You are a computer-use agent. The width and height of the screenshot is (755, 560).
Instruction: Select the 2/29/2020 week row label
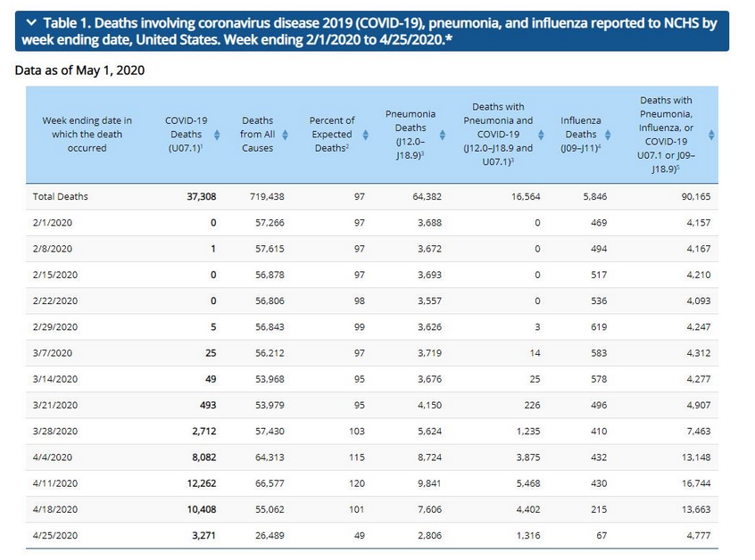pos(55,326)
